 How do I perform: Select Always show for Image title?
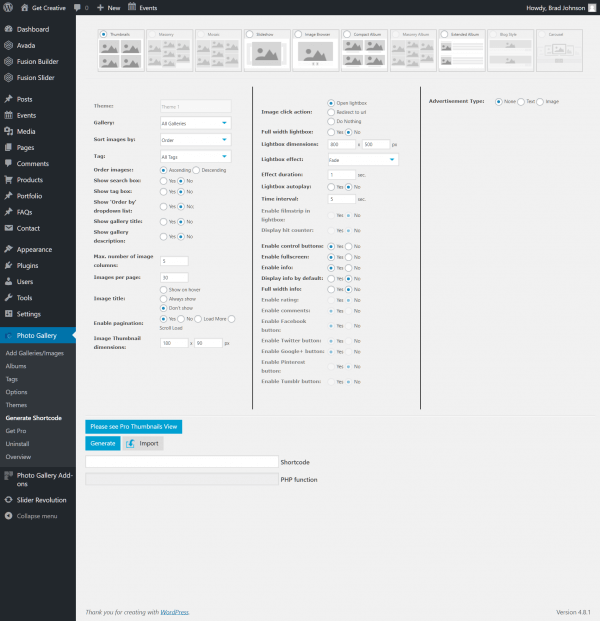pos(164,299)
